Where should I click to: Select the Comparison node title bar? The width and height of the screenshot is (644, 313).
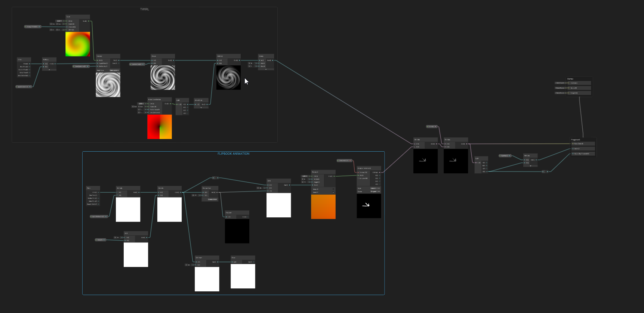210,188
